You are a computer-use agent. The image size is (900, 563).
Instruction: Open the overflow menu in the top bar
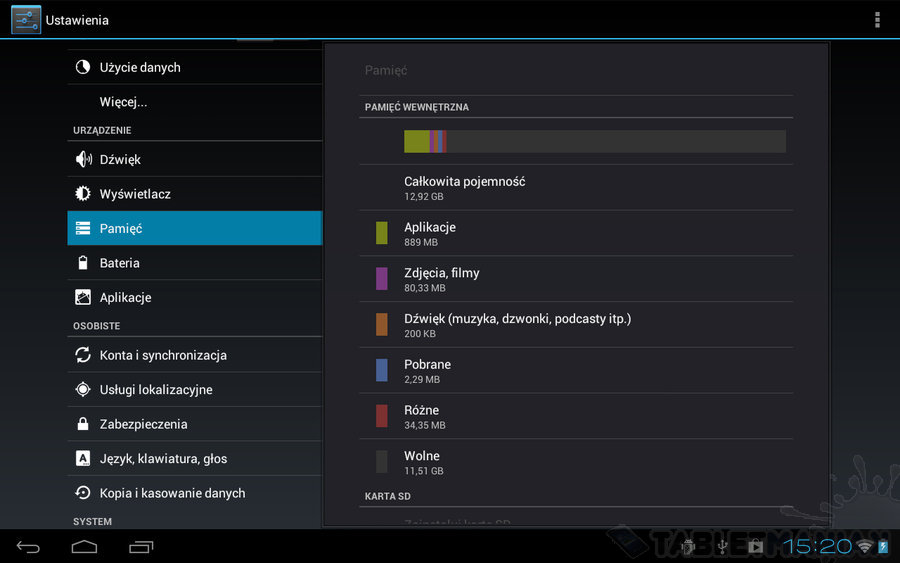click(877, 20)
